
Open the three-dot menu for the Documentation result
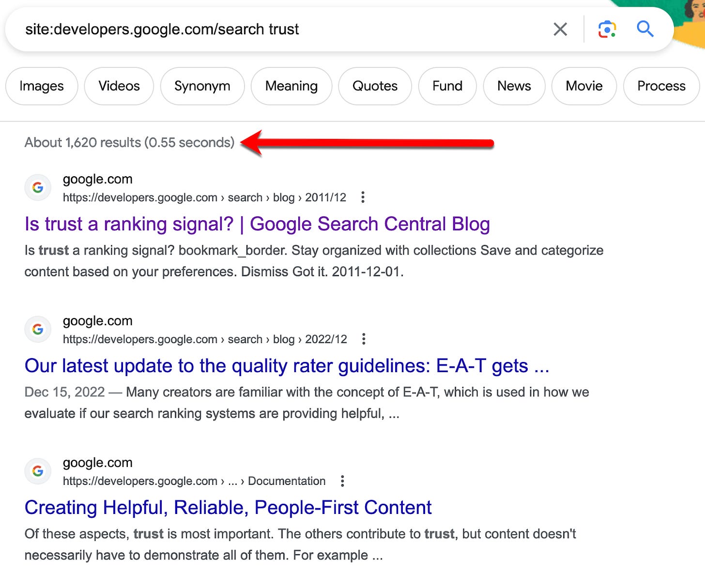(342, 481)
